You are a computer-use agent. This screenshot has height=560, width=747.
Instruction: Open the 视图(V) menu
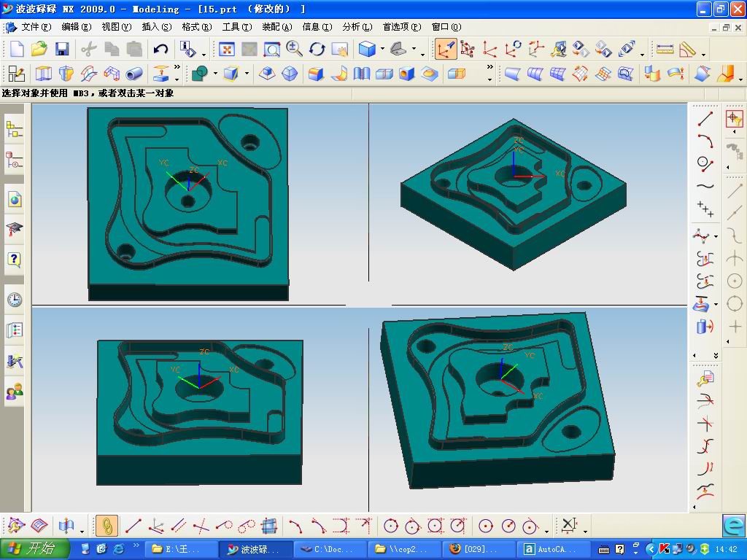pos(116,27)
